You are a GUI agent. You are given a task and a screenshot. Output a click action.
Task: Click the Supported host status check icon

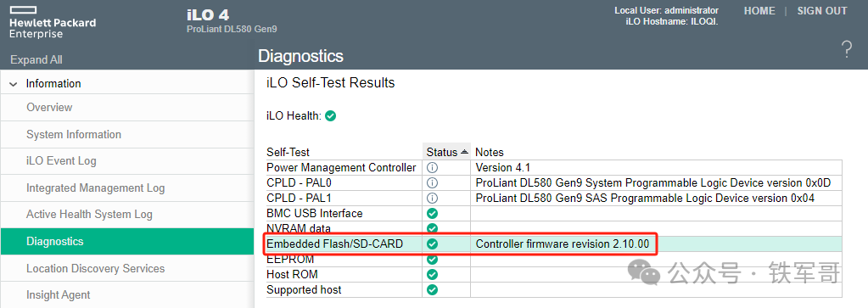pos(433,289)
